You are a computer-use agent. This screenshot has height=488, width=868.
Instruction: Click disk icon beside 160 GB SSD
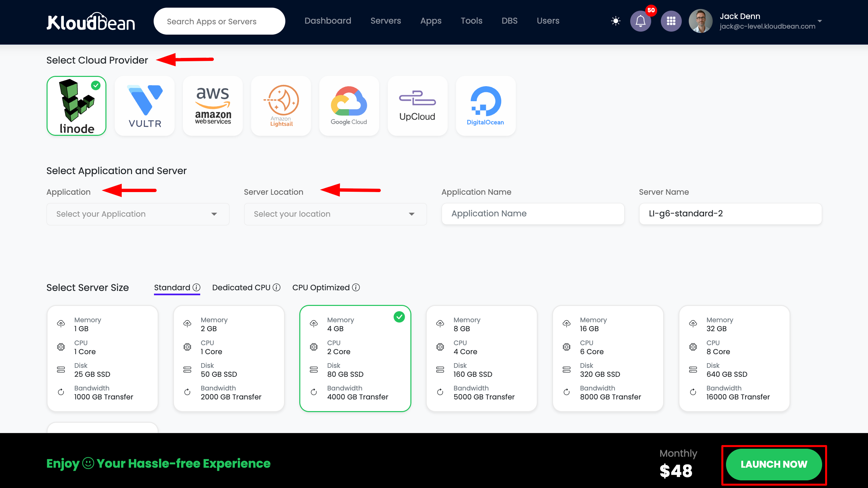pyautogui.click(x=440, y=369)
